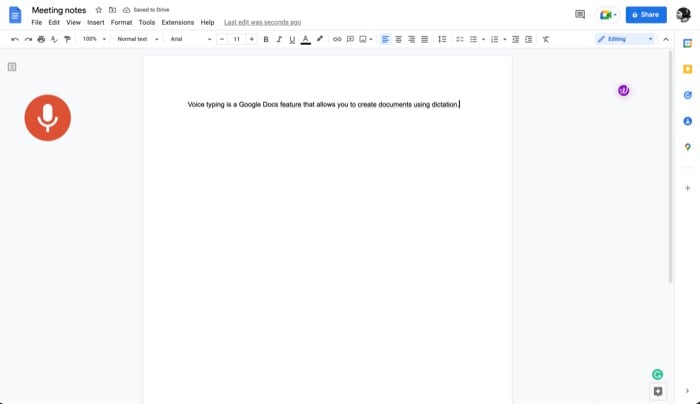Open Google Calendar side panel

click(x=688, y=43)
